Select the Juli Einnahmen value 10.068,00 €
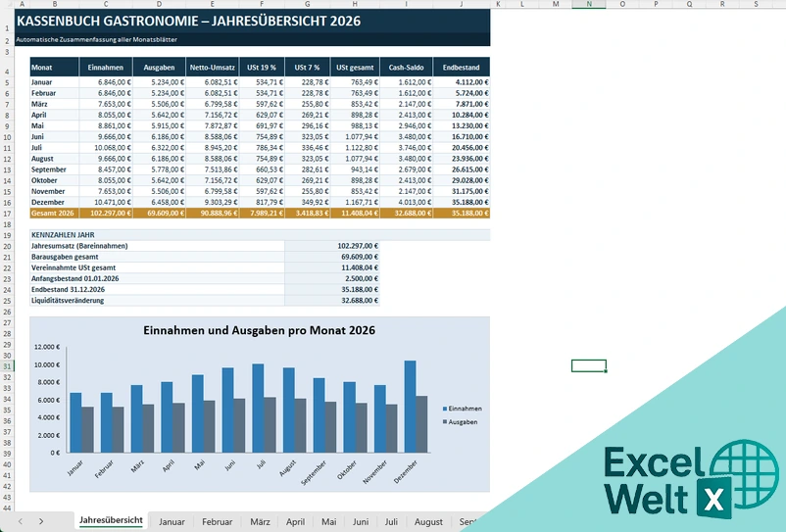The width and height of the screenshot is (786, 532). (x=106, y=148)
